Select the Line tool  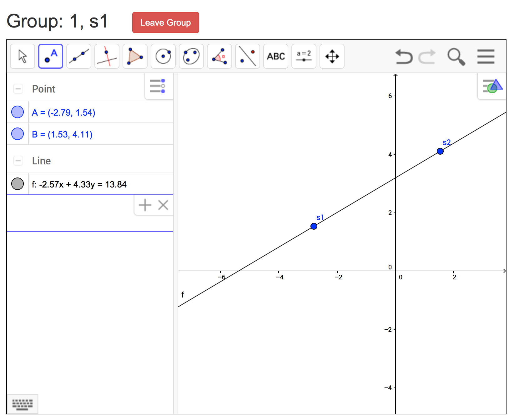pyautogui.click(x=78, y=56)
